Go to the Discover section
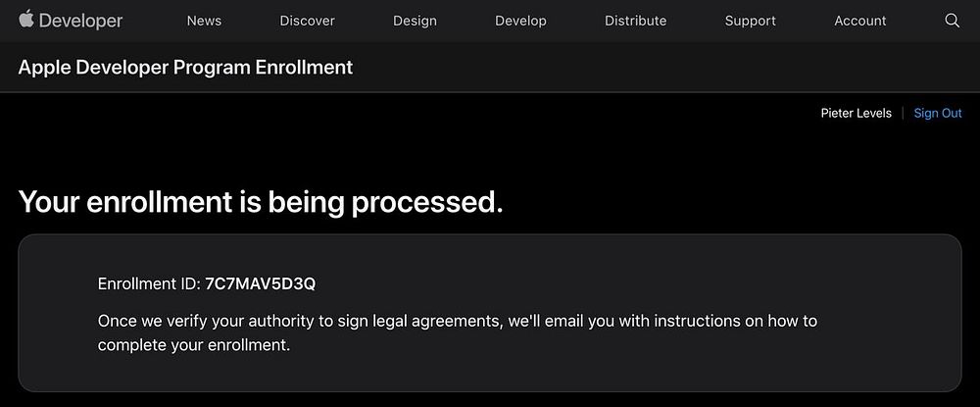This screenshot has width=980, height=407. click(307, 21)
